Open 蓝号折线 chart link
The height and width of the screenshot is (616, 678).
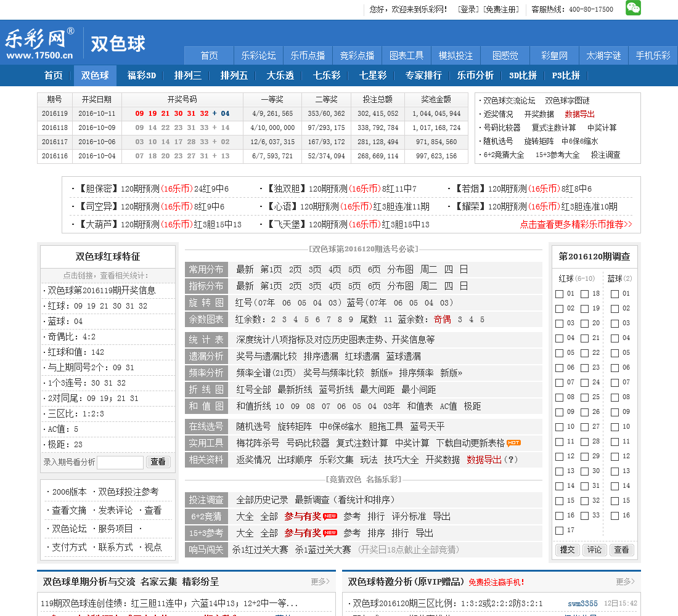click(x=336, y=389)
